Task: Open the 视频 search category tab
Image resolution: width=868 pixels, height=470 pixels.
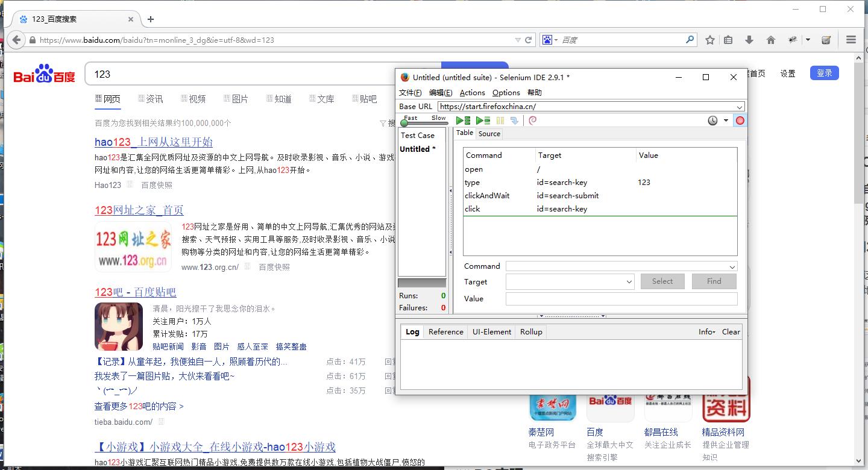Action: [x=193, y=99]
